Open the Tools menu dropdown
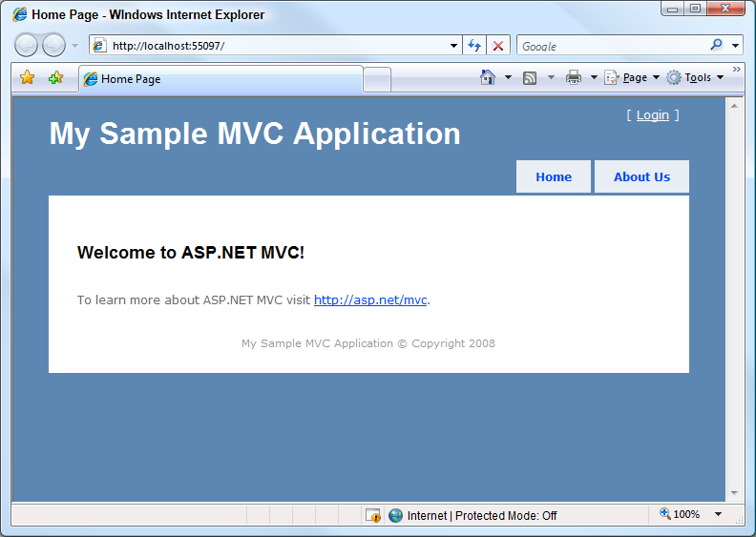The width and height of the screenshot is (756, 537). pos(696,78)
